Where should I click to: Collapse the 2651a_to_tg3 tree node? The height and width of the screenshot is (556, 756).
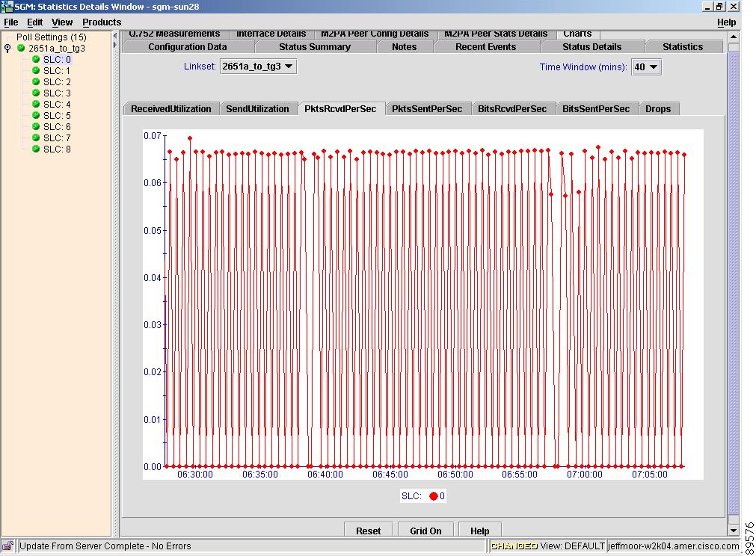click(x=8, y=49)
